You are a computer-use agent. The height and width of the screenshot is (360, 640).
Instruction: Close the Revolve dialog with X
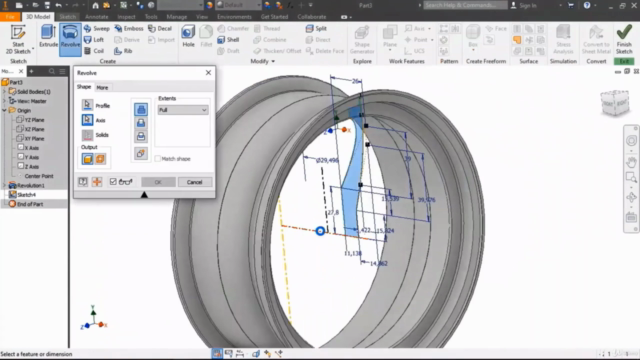tap(209, 73)
